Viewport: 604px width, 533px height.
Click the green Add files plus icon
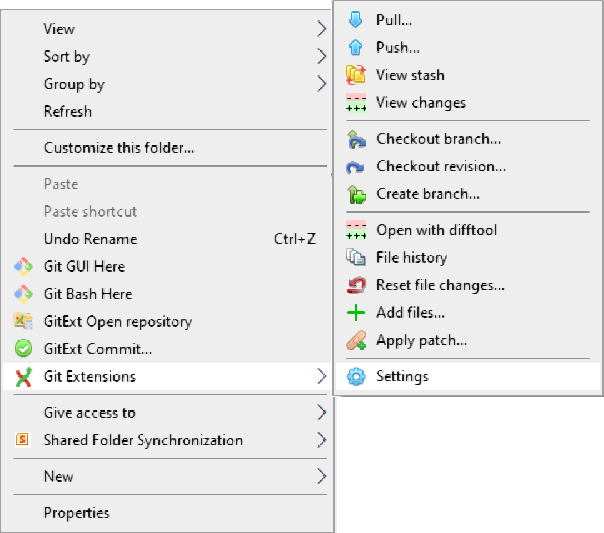pos(355,313)
